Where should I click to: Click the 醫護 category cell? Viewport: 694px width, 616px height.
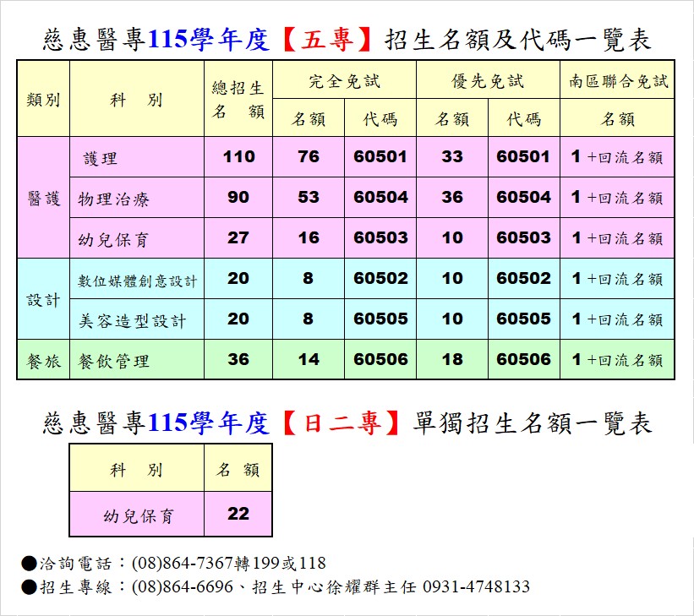(x=43, y=198)
